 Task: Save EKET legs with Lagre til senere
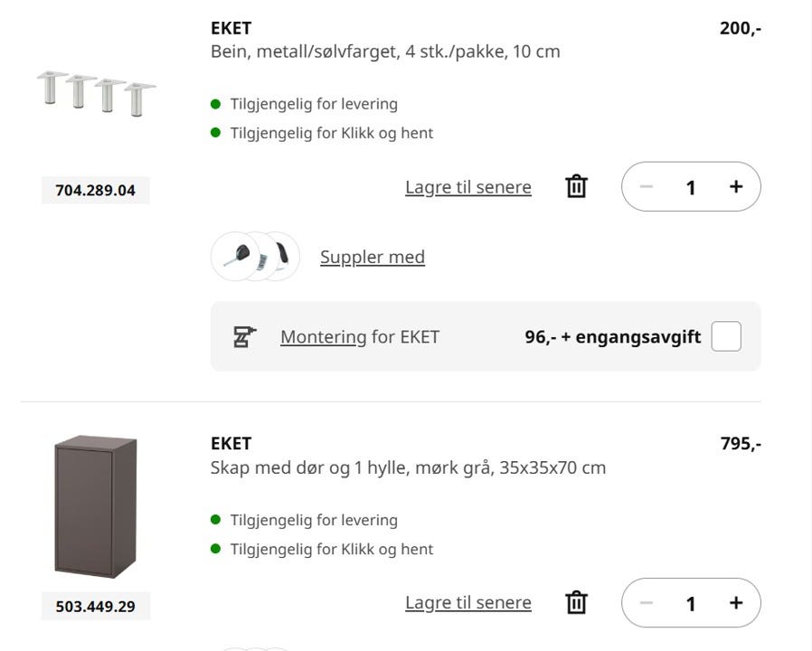coord(467,187)
